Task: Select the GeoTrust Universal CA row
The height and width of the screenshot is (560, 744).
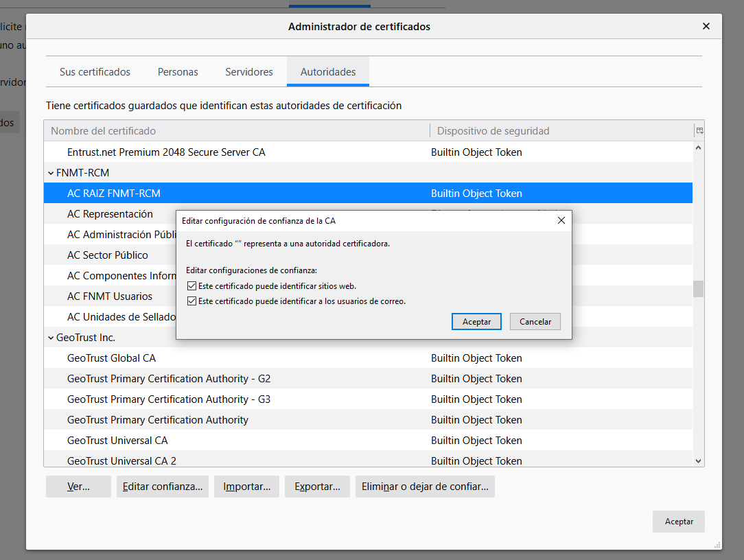Action: point(368,441)
